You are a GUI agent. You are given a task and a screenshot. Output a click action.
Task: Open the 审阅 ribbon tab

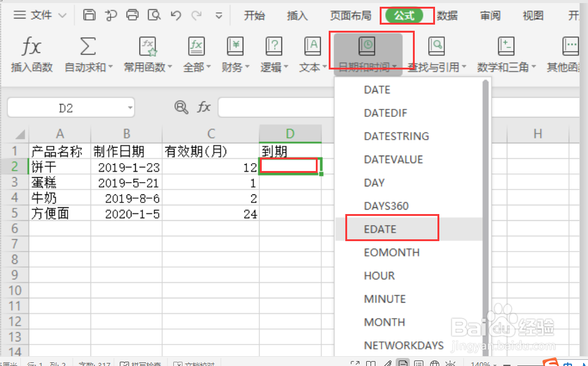pos(490,16)
